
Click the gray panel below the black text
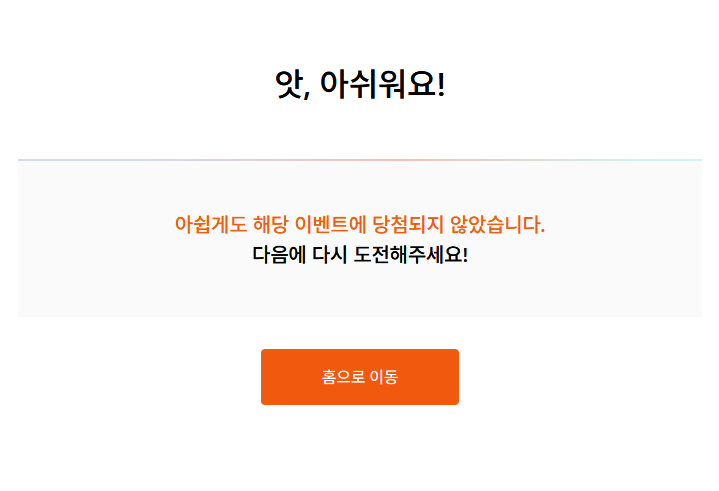point(360,292)
